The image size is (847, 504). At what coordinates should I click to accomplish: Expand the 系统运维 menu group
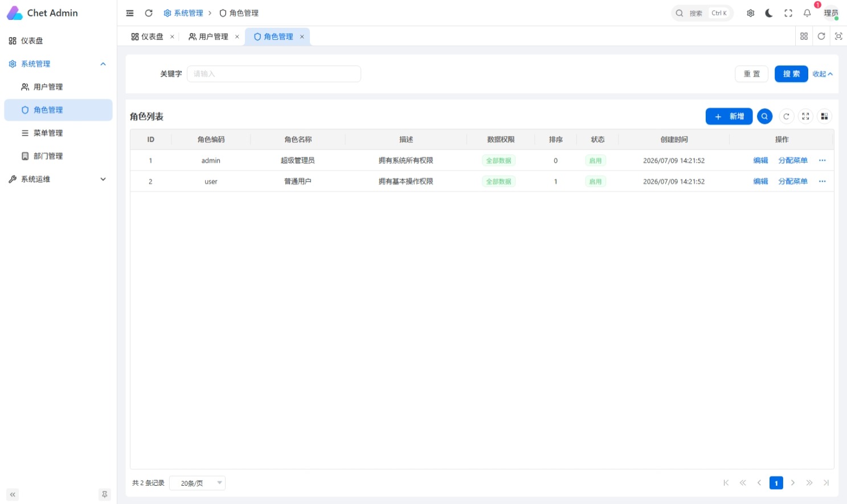[58, 179]
